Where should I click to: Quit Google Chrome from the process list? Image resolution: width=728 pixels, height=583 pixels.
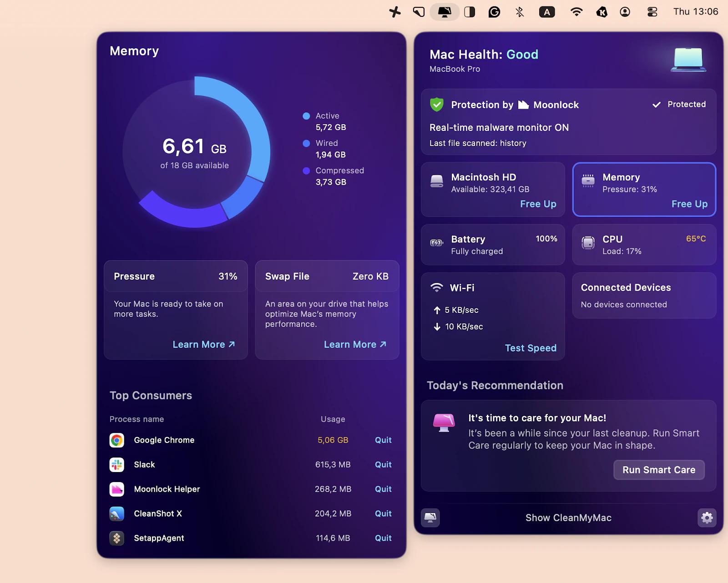(383, 440)
